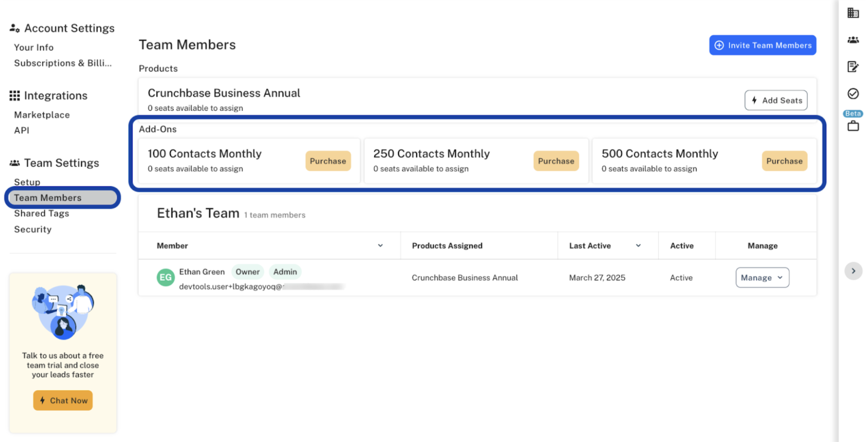Purchase the 250 Contacts Monthly add-on
This screenshot has width=868, height=442.
coord(556,161)
